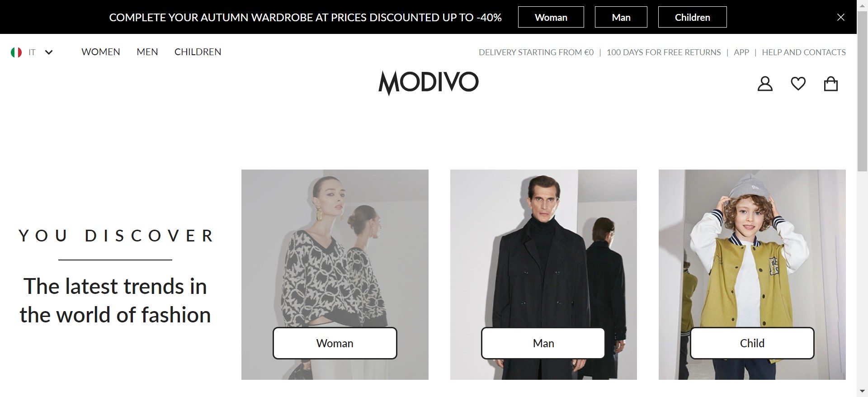
Task: Open the WOMEN menu
Action: (x=101, y=52)
